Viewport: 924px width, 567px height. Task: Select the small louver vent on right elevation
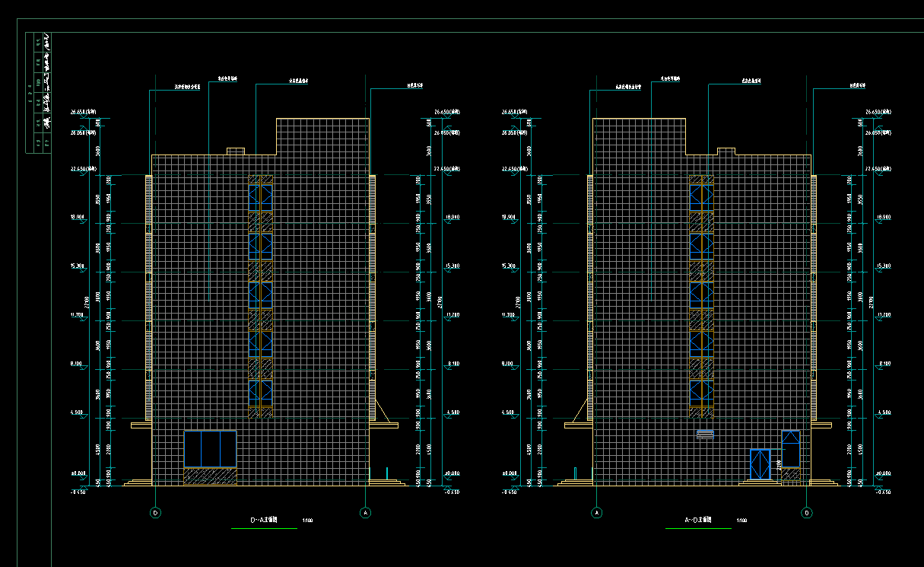click(x=706, y=435)
